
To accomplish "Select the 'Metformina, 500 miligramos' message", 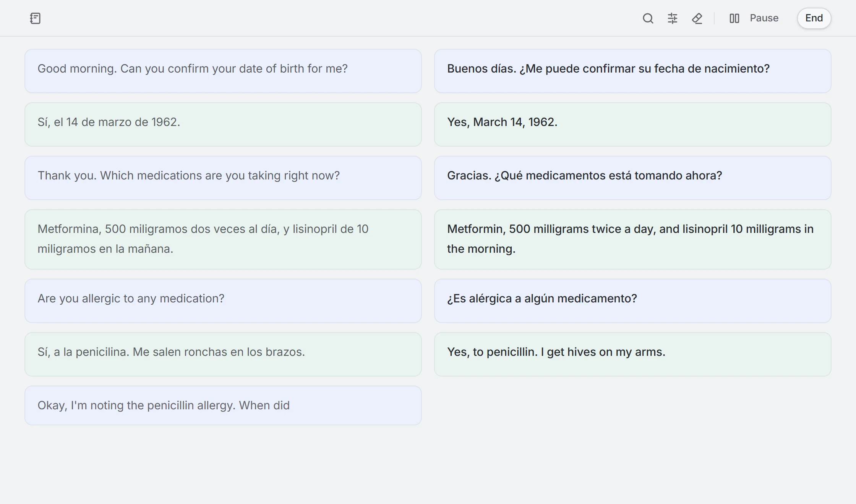I will [x=223, y=239].
